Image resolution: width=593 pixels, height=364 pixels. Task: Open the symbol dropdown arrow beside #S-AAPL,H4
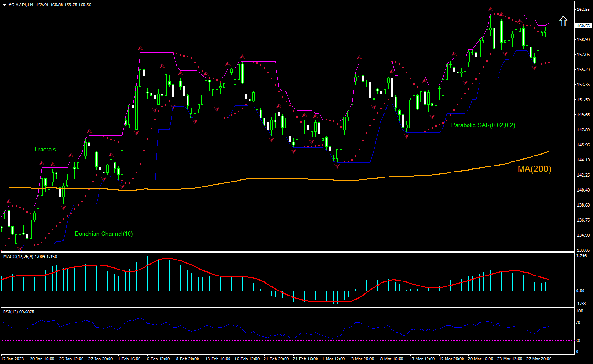5,5
